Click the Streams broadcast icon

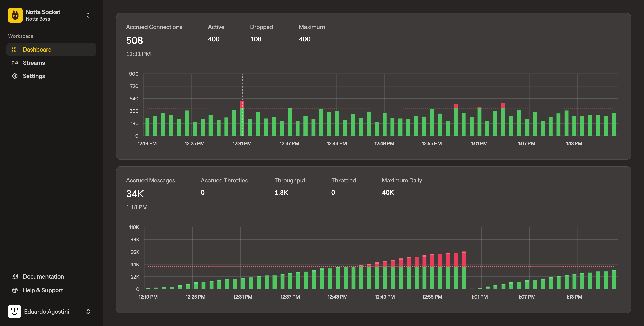coord(15,63)
